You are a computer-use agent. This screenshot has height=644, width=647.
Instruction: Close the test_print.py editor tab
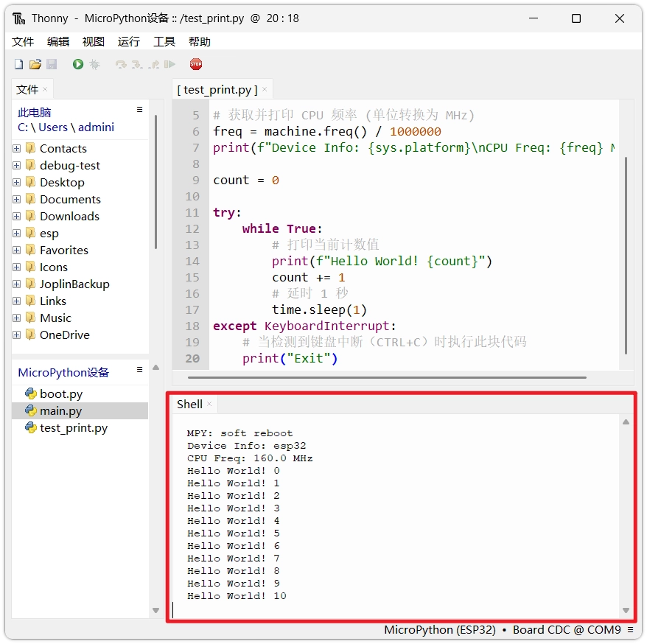(x=265, y=90)
